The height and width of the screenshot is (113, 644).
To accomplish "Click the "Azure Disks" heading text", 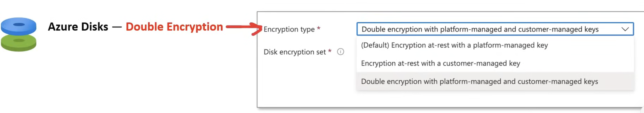I will 78,27.
